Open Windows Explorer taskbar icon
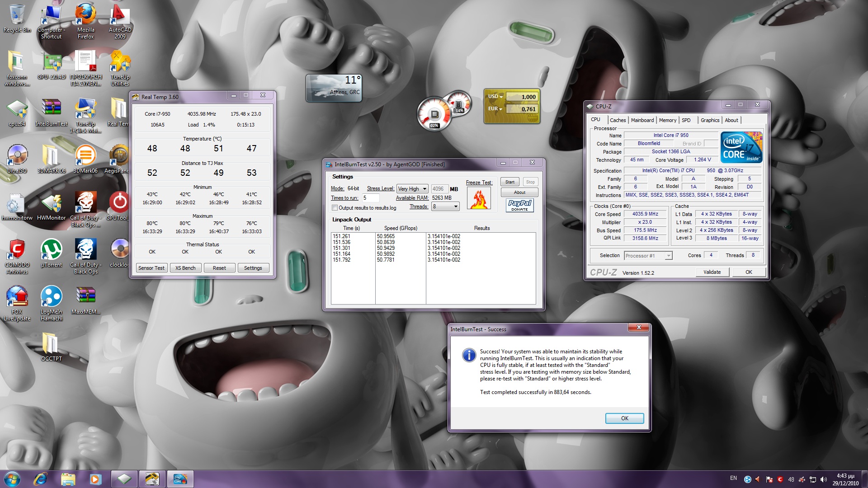The image size is (868, 488). (x=68, y=479)
